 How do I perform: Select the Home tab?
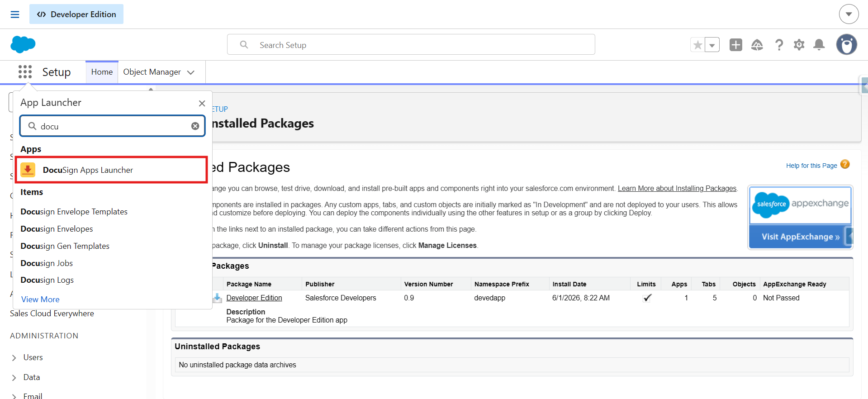(102, 72)
